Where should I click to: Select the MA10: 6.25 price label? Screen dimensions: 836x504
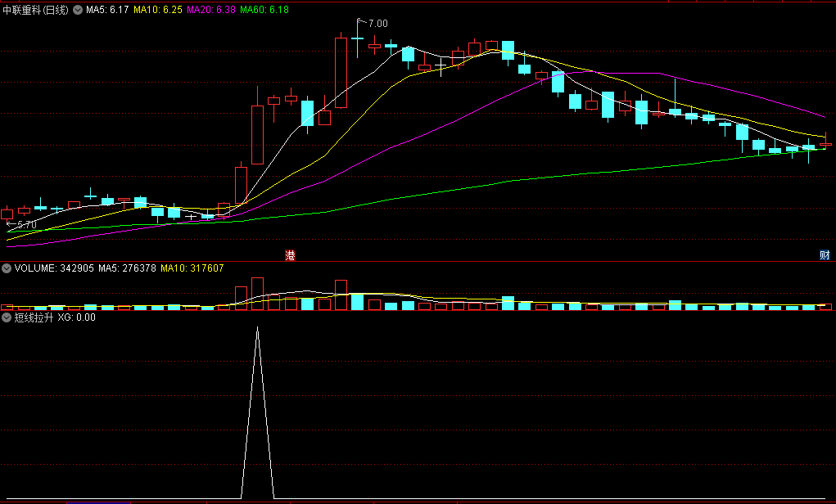pos(158,10)
